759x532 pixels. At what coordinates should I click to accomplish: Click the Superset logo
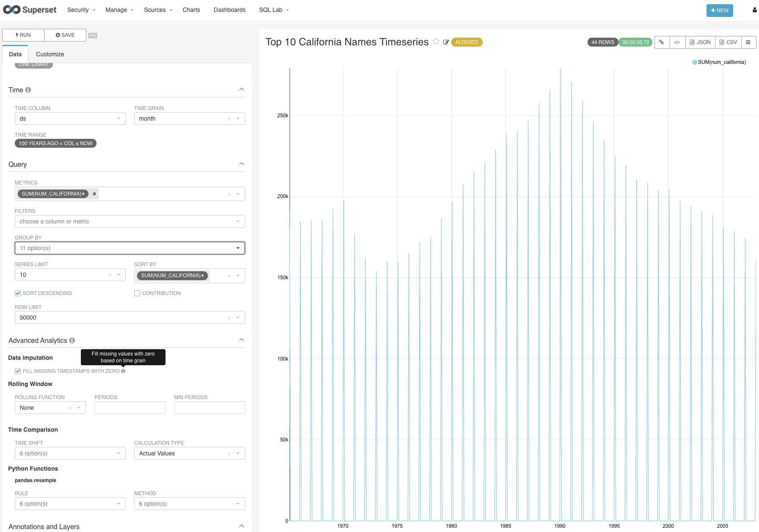point(30,10)
